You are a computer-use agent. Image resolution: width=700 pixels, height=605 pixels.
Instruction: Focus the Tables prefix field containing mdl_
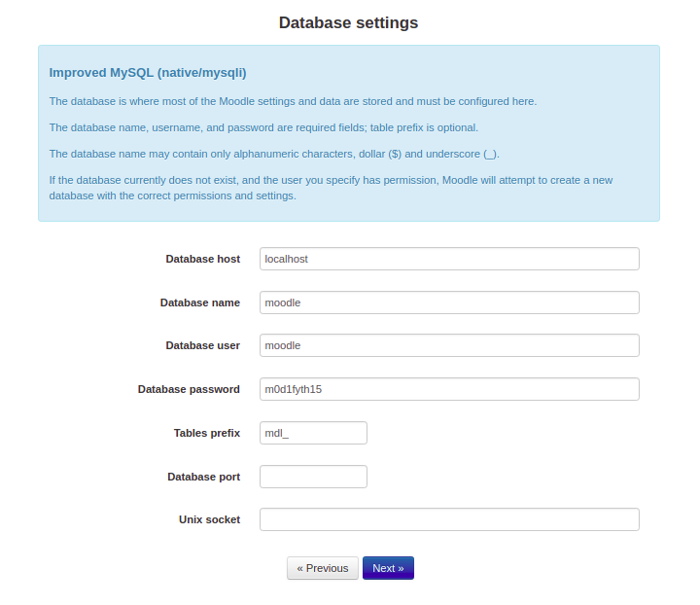(x=313, y=433)
